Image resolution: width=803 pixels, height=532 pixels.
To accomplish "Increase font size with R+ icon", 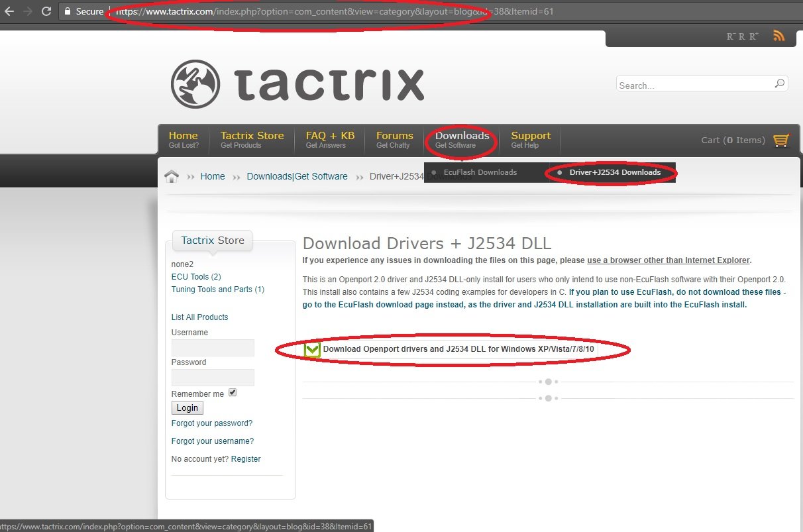I will tap(754, 36).
